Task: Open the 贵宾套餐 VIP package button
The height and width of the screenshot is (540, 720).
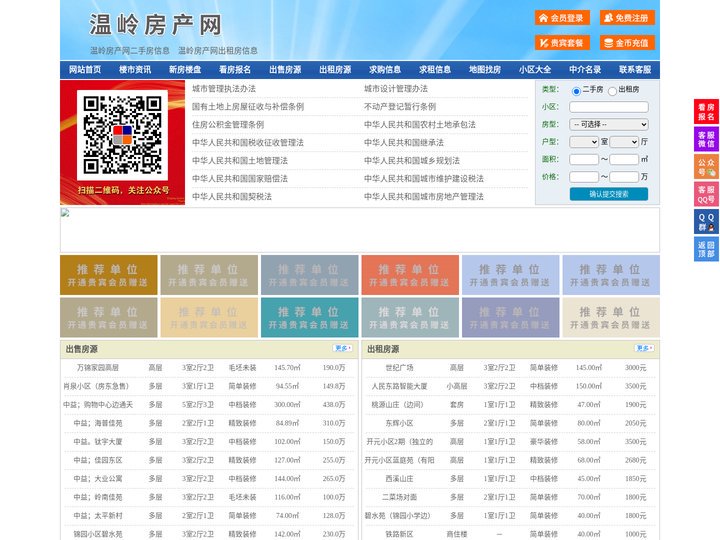Action: [x=562, y=43]
